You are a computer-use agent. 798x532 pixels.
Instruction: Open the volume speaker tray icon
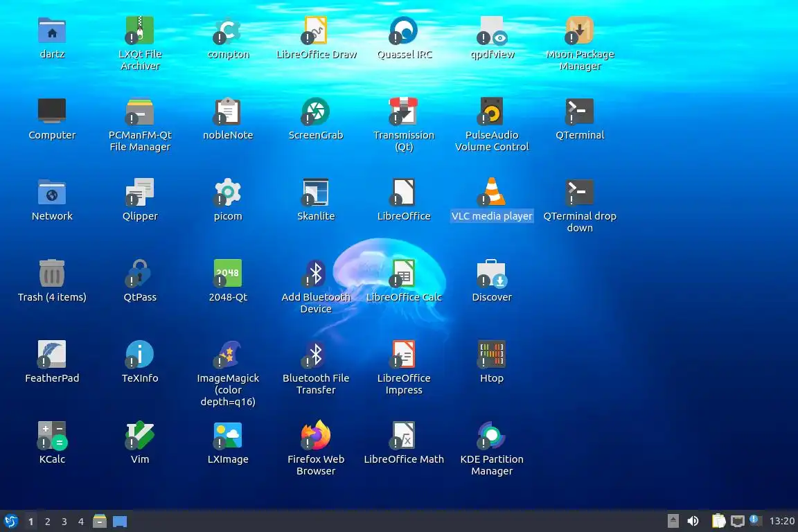[693, 521]
